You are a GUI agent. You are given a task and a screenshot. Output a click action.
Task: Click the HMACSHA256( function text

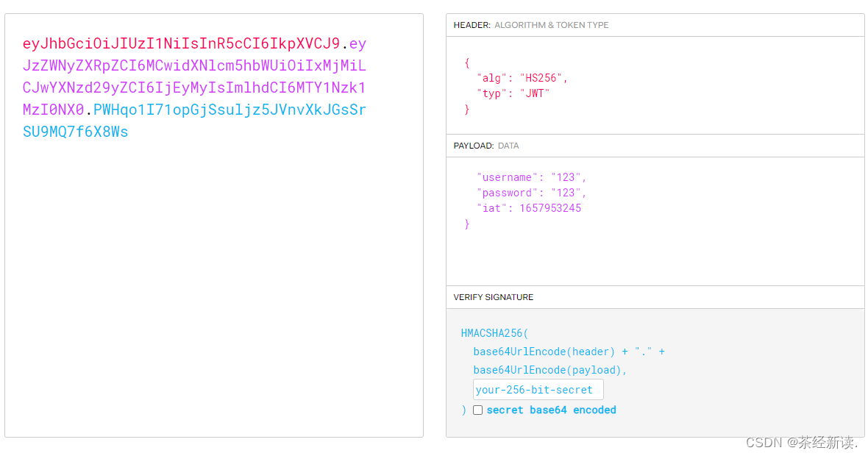(x=494, y=332)
